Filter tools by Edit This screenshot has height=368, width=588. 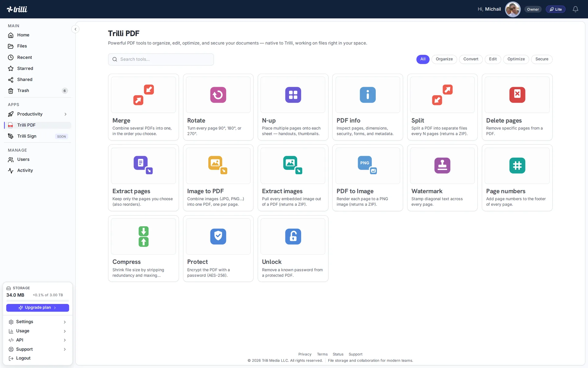tap(493, 59)
